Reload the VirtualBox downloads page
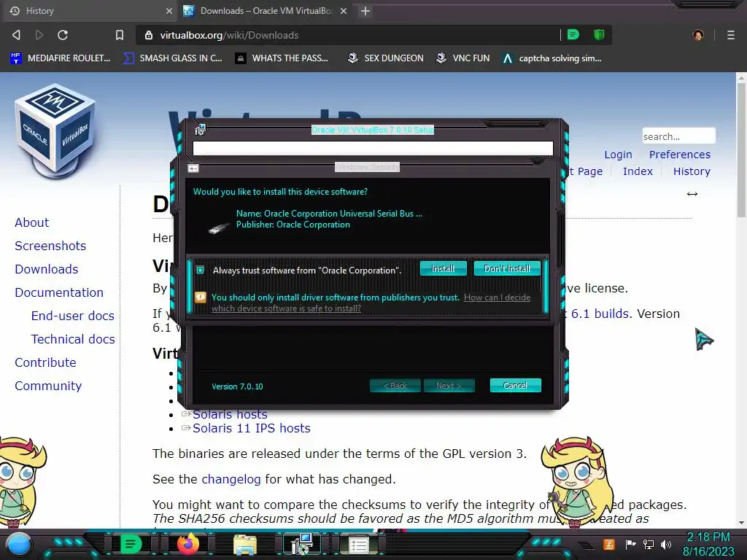 (63, 35)
